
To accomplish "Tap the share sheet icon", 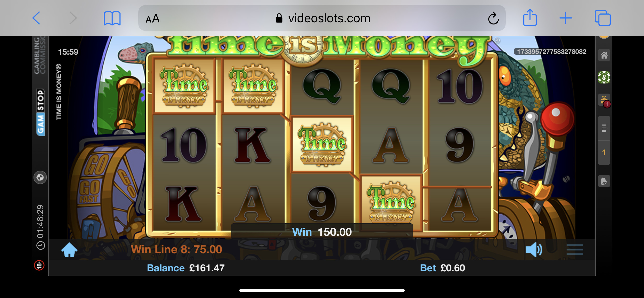I will coord(530,18).
